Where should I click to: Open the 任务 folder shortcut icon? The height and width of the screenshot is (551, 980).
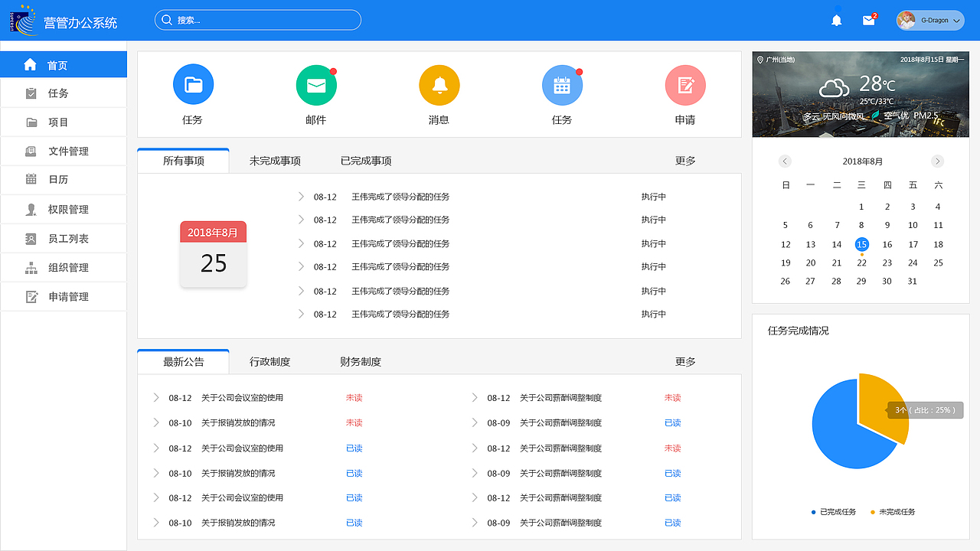click(193, 85)
